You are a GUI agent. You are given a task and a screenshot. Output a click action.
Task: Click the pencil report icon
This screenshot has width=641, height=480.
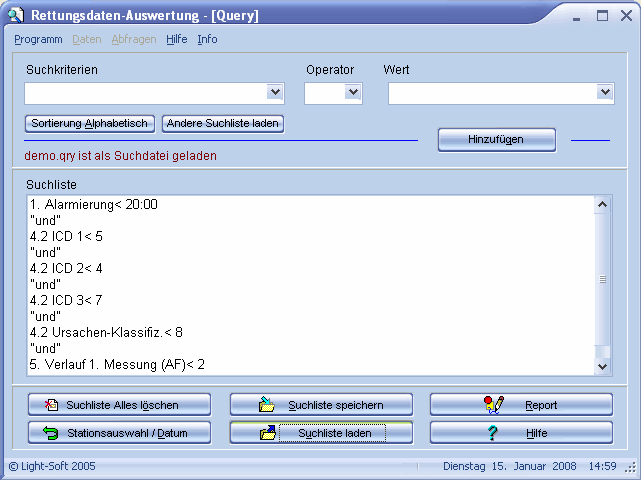point(494,405)
